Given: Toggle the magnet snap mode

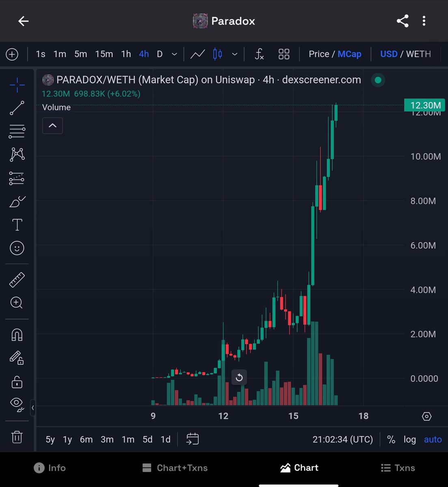Looking at the screenshot, I should (17, 335).
